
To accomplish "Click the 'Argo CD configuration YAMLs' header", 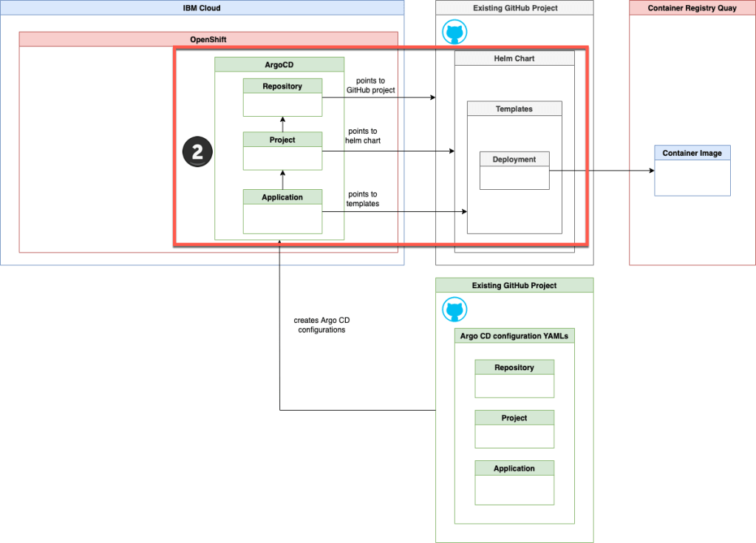I will (514, 336).
